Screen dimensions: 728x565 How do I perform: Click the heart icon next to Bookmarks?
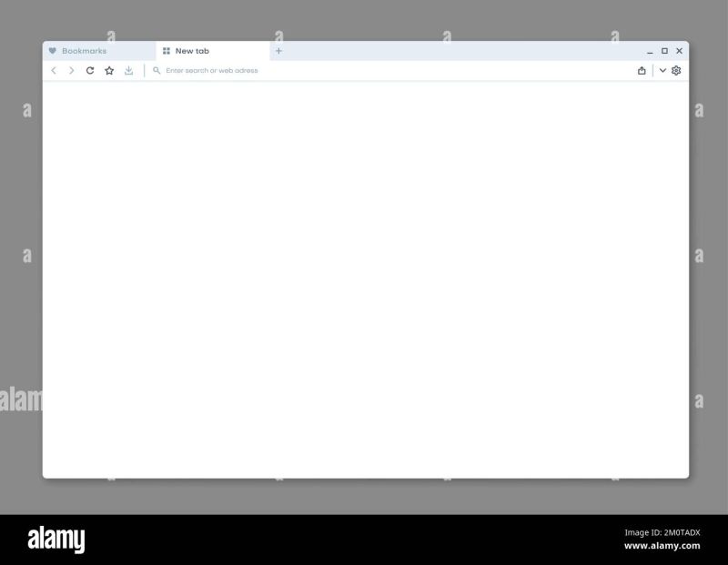pyautogui.click(x=55, y=51)
